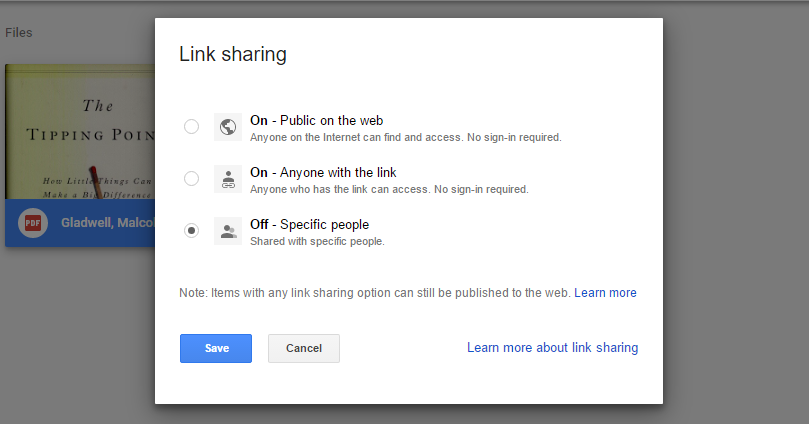Click the Save button
This screenshot has height=424, width=809.
coord(216,348)
